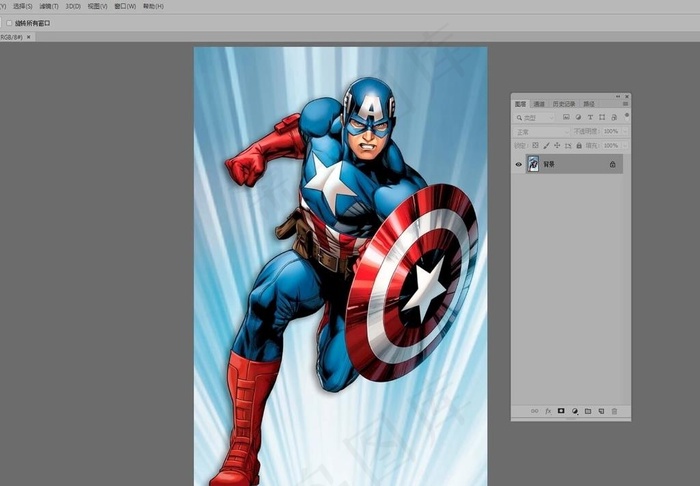Select the 背景 layer name
The image size is (700, 486).
pyautogui.click(x=549, y=164)
